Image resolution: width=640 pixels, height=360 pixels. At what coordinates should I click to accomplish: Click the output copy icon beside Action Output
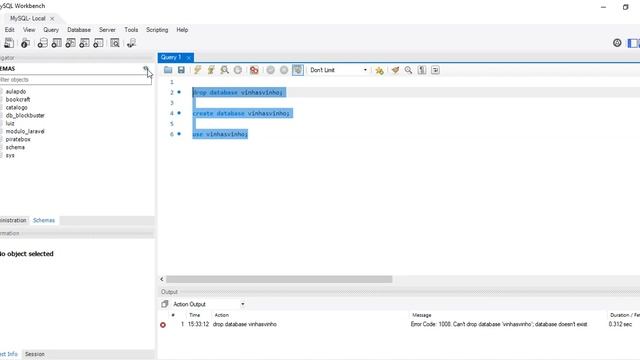click(x=164, y=304)
